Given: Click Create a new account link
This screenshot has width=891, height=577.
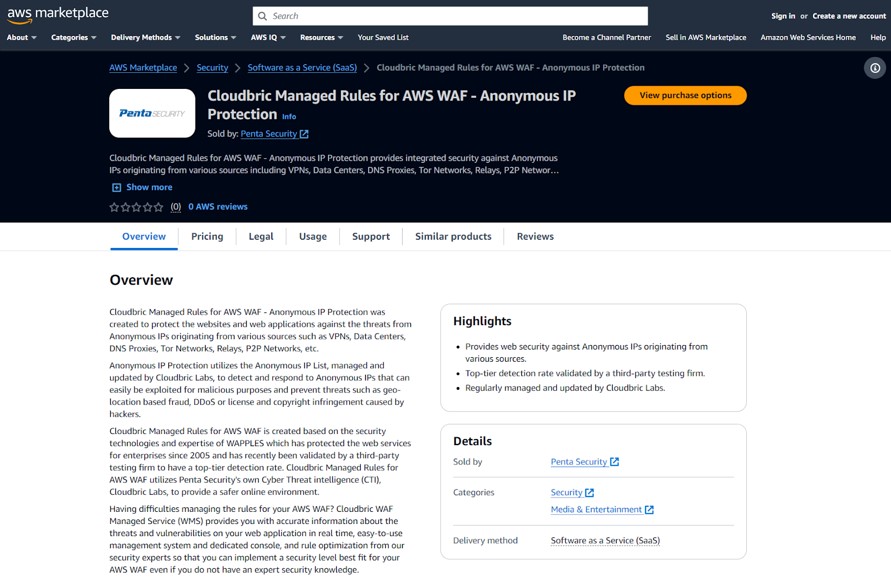Looking at the screenshot, I should tap(849, 16).
